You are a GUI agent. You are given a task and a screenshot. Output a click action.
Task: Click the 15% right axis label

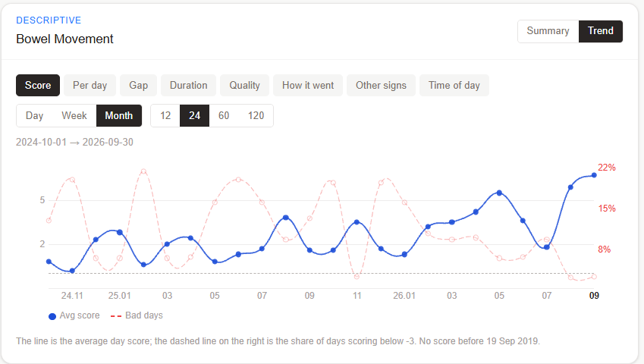click(607, 209)
